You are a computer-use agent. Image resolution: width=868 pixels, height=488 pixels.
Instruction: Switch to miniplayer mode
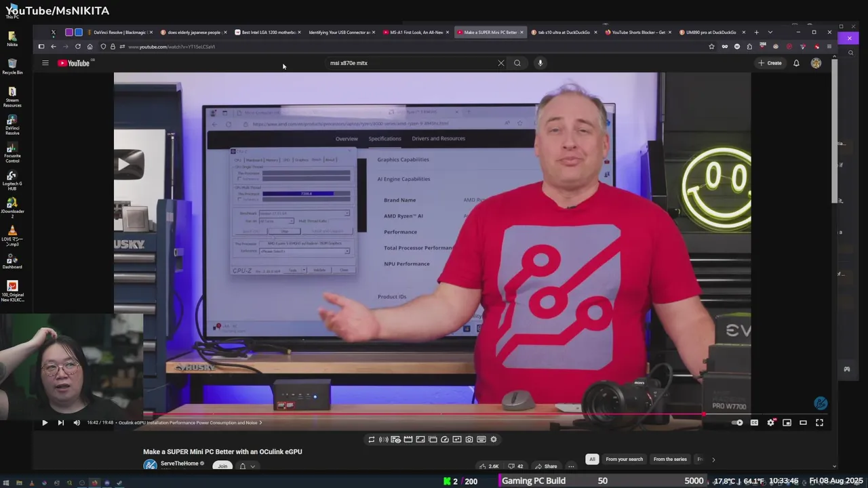click(787, 423)
